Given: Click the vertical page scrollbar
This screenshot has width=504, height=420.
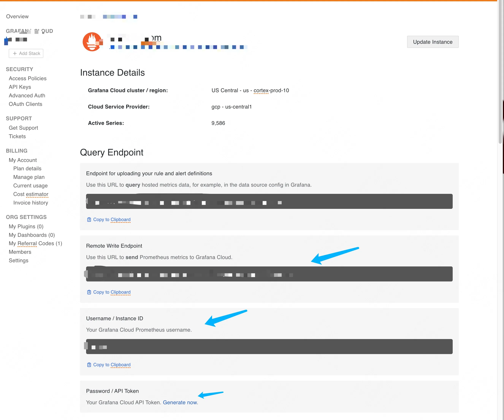Looking at the screenshot, I should click(500, 72).
